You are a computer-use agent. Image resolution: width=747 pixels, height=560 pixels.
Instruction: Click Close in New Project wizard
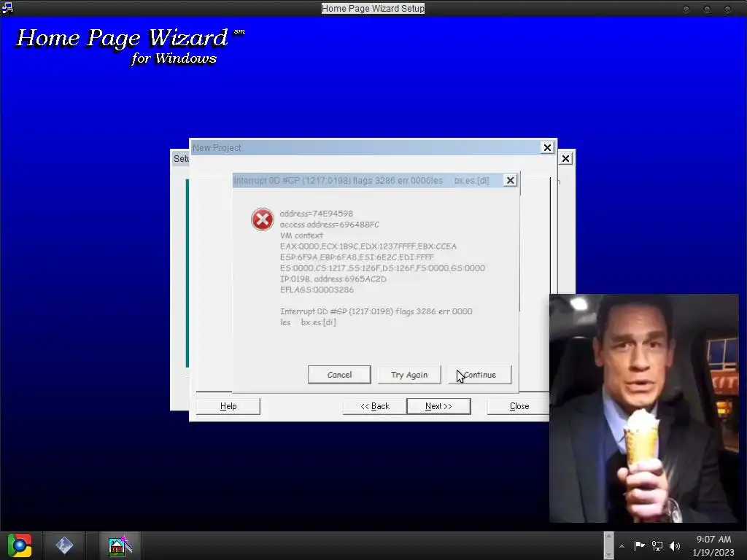coord(519,406)
